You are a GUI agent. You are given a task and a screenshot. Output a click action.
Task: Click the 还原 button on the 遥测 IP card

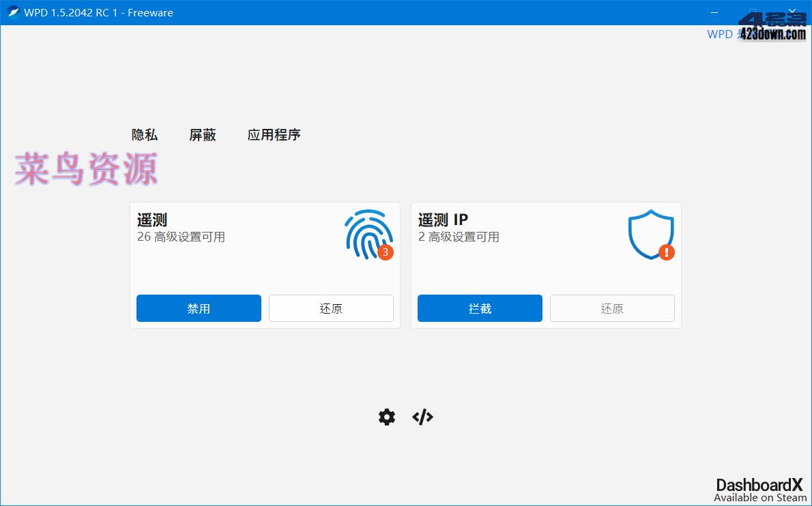point(612,308)
